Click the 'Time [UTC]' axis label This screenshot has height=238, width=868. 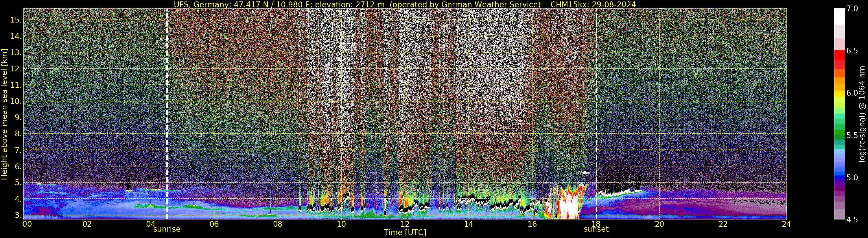(x=405, y=233)
